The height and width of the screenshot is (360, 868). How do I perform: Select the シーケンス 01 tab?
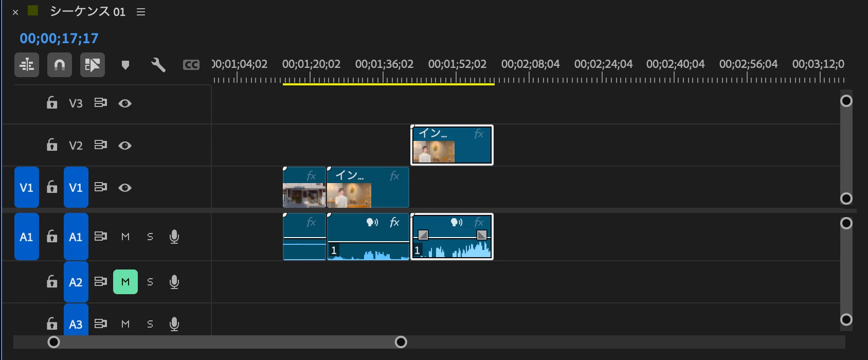[x=87, y=11]
